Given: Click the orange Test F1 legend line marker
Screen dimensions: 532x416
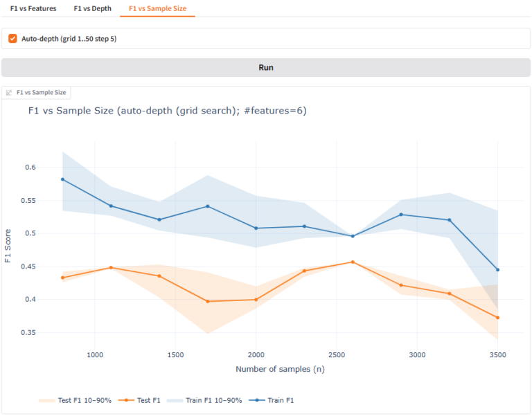Looking at the screenshot, I should (x=126, y=400).
